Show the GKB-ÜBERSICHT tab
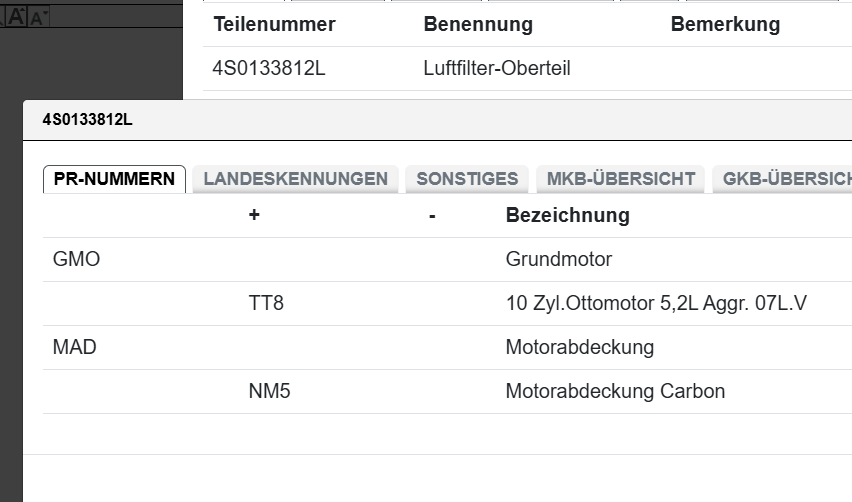Screen dimensions: 852x502 pyautogui.click(x=785, y=179)
